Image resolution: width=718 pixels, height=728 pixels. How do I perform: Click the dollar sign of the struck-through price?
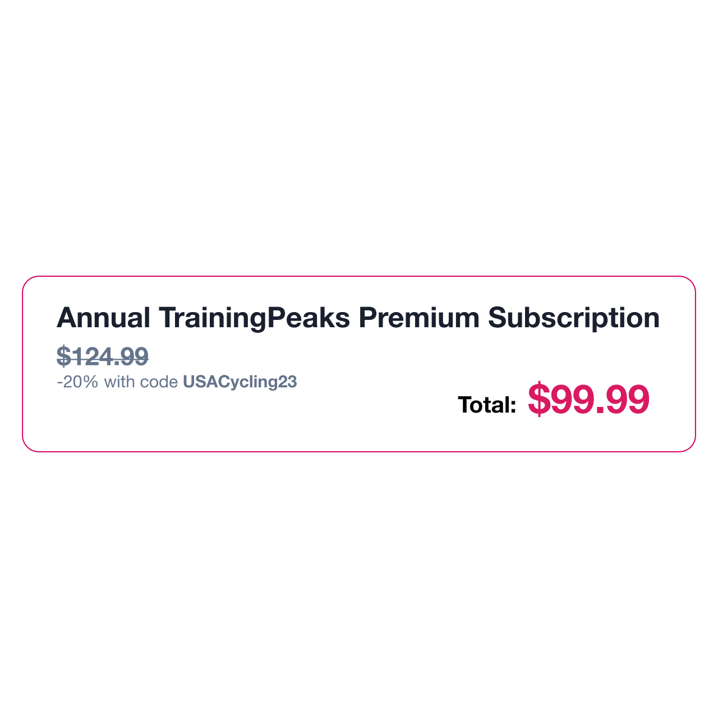(65, 356)
